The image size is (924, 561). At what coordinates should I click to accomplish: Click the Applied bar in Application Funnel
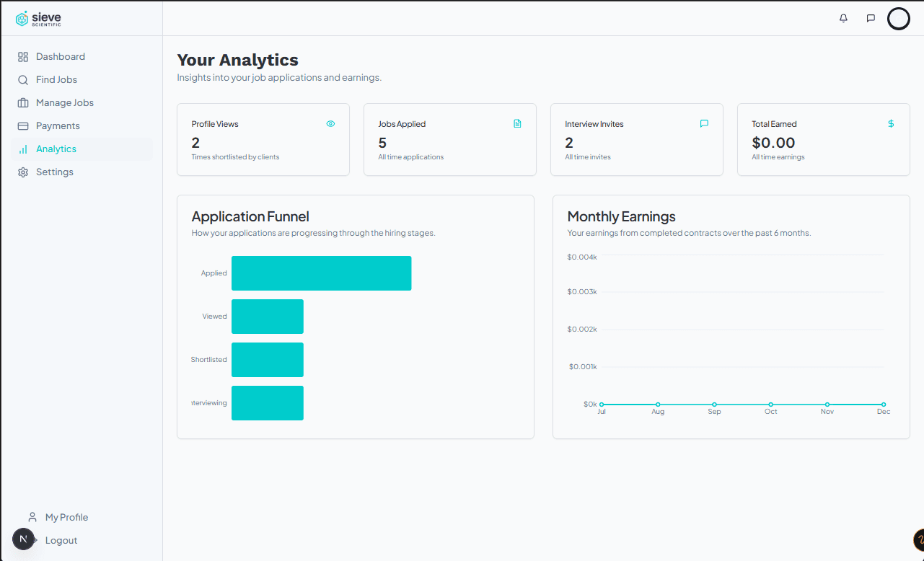click(x=321, y=273)
